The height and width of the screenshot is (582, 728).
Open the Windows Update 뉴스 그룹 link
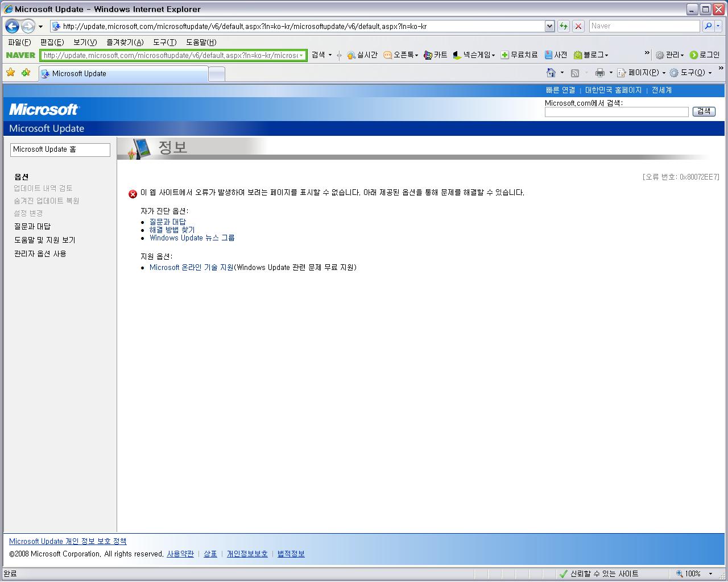(192, 238)
